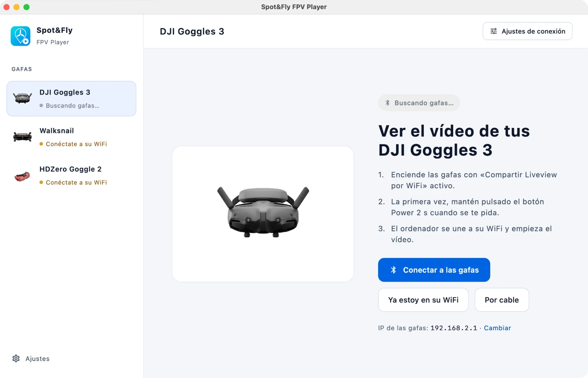The height and width of the screenshot is (378, 588).
Task: Click Walksnail status 'Conéctate a su WiFi'
Action: (76, 144)
